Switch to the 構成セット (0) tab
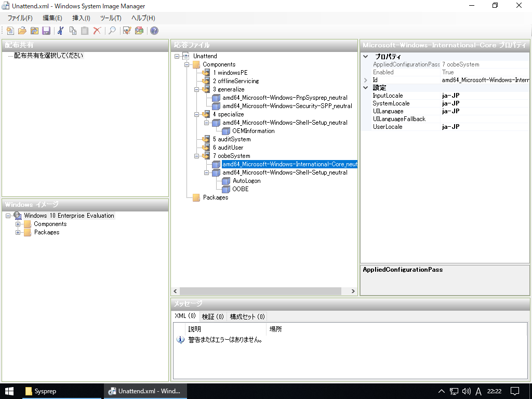 point(247,316)
